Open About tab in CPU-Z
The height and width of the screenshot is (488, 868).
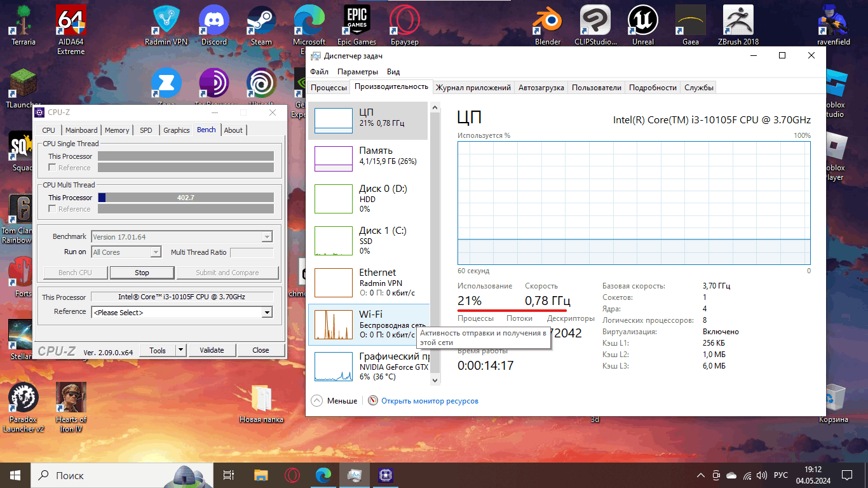tap(233, 130)
